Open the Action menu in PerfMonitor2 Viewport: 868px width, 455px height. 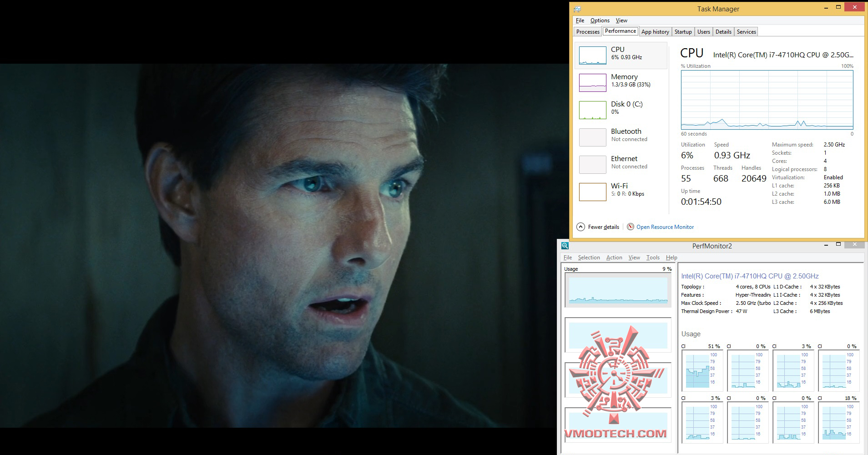tap(614, 258)
